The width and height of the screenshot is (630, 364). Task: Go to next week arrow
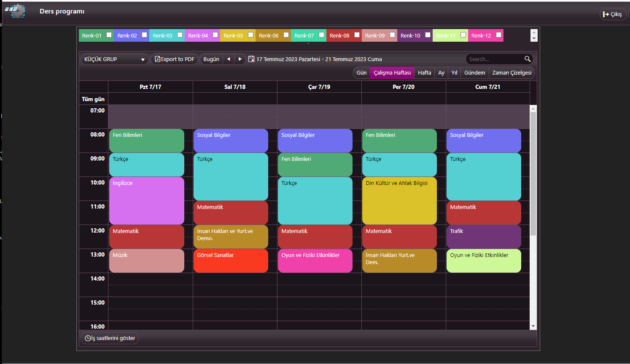pos(240,59)
